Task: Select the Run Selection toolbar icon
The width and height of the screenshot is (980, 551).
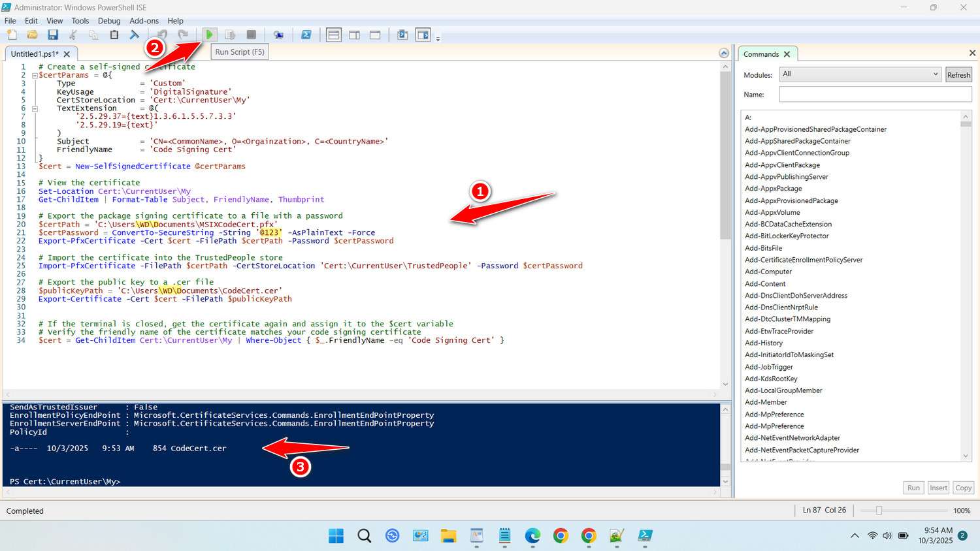Action: pyautogui.click(x=230, y=35)
